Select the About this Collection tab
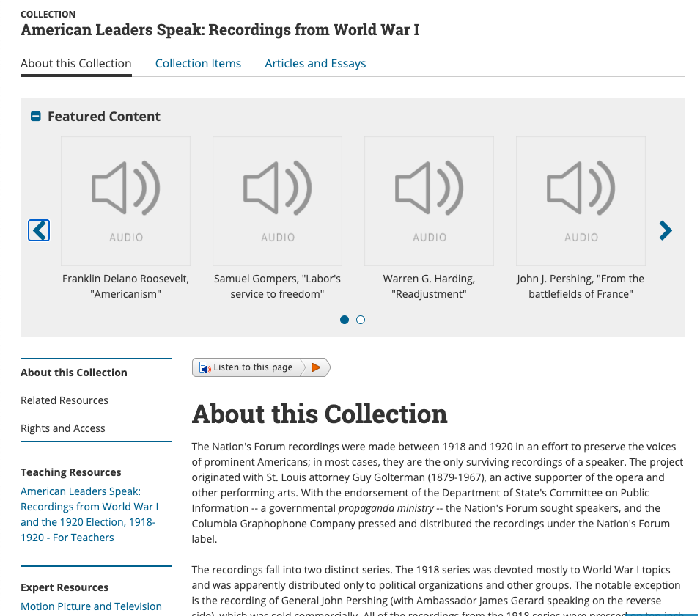 click(x=76, y=64)
